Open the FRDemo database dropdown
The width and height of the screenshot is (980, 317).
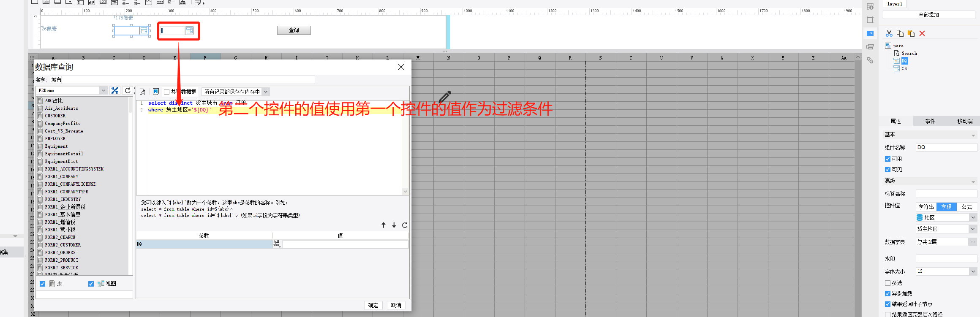pos(103,90)
